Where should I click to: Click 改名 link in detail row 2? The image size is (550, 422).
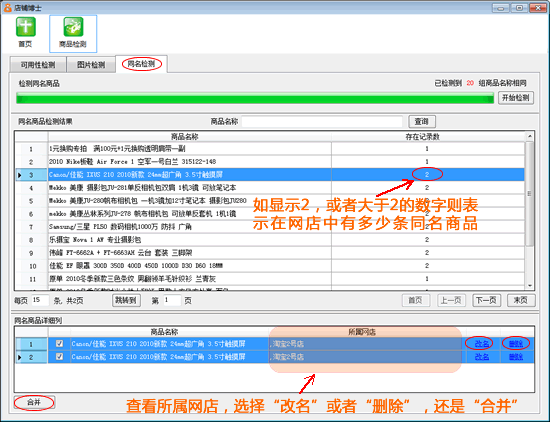click(x=482, y=357)
